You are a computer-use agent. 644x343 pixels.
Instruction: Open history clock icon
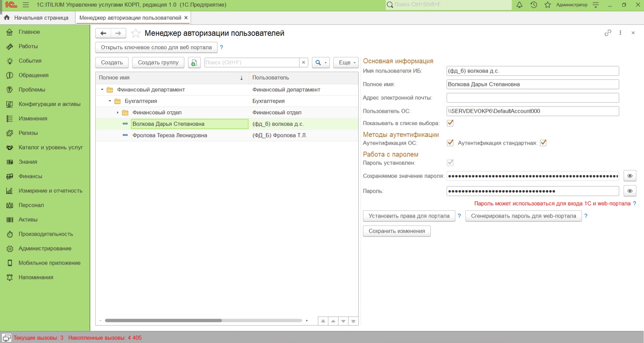click(x=534, y=5)
